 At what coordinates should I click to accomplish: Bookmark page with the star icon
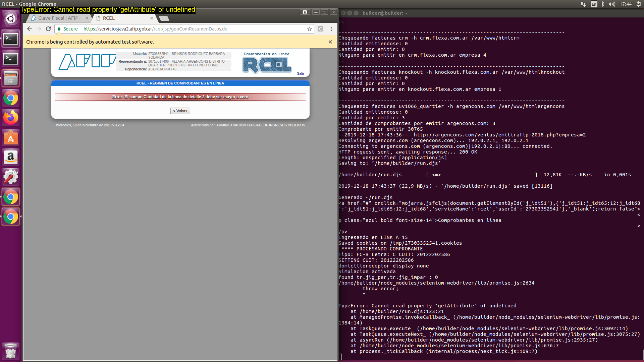[x=310, y=29]
